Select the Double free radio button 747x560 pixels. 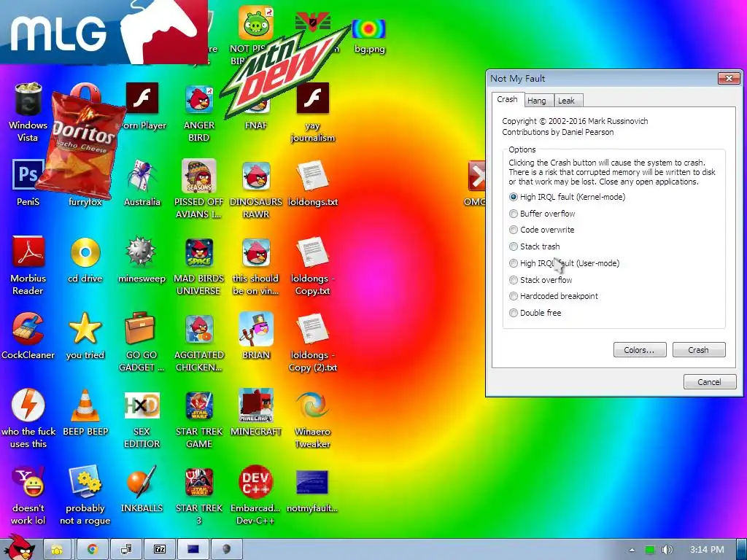535,312
